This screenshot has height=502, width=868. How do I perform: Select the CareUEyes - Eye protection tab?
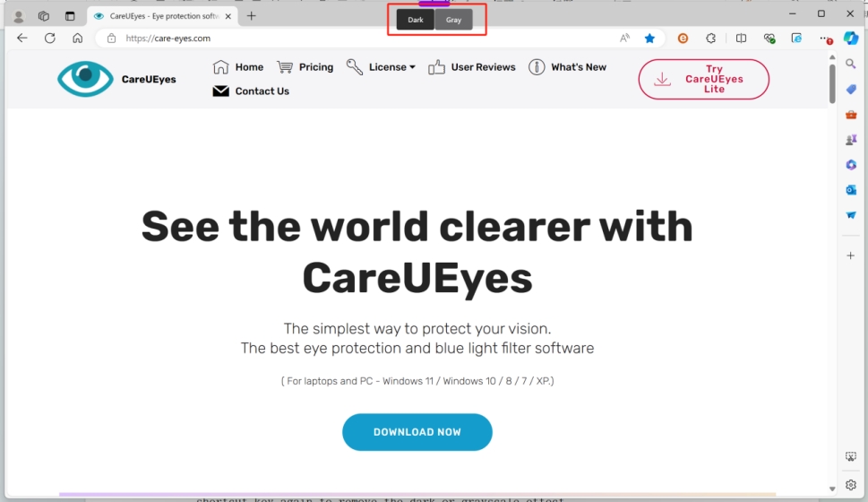click(x=163, y=16)
